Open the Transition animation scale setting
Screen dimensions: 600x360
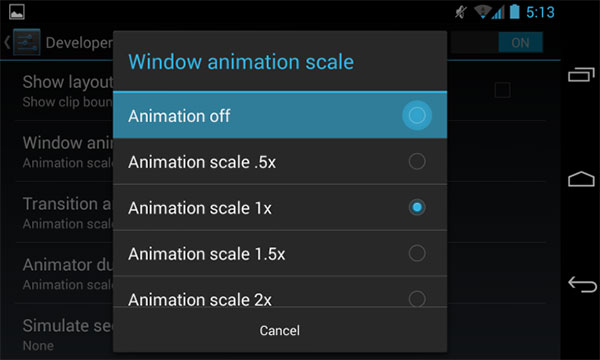coord(64,212)
